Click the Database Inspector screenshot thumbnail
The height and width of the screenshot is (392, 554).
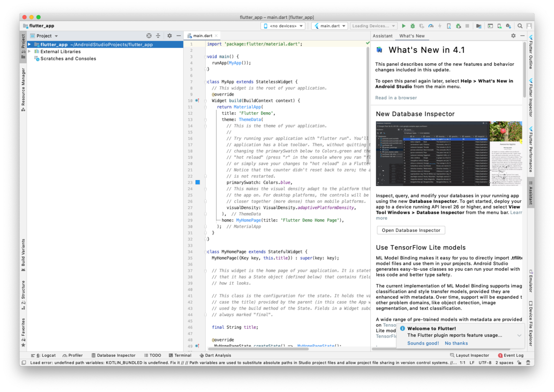pos(449,153)
